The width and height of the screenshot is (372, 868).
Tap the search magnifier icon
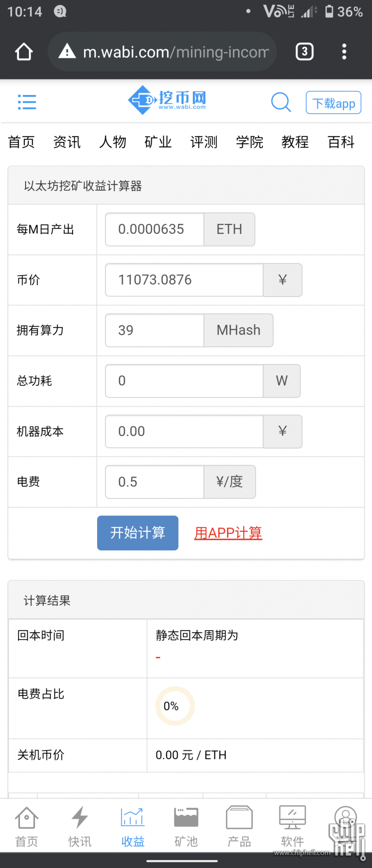[281, 102]
